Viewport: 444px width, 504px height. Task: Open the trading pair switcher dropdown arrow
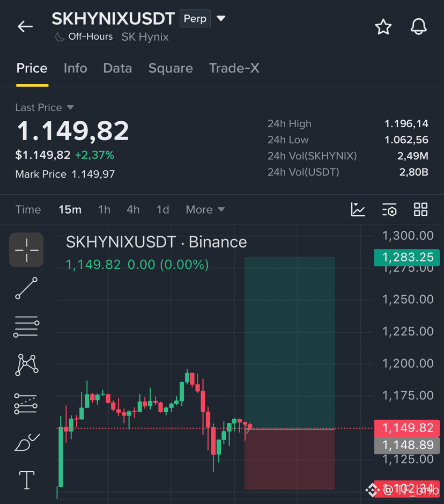221,18
